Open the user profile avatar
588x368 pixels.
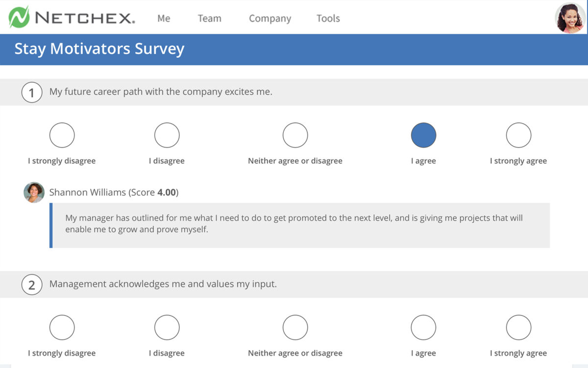(570, 18)
